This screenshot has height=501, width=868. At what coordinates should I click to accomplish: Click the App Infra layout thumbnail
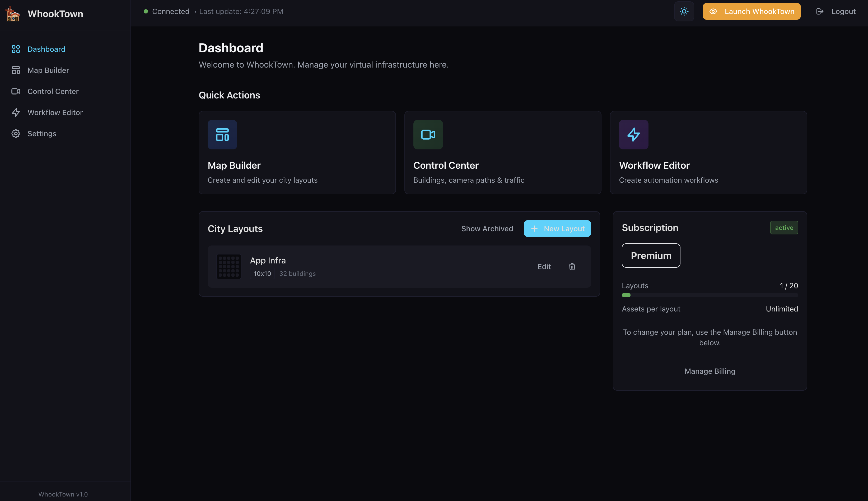[x=228, y=267]
